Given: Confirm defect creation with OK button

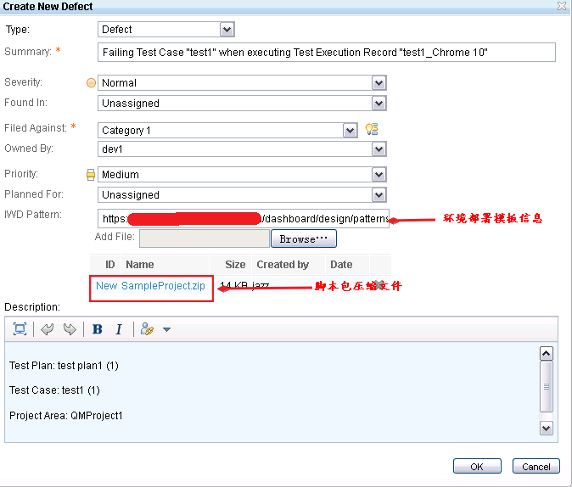Looking at the screenshot, I should [477, 467].
